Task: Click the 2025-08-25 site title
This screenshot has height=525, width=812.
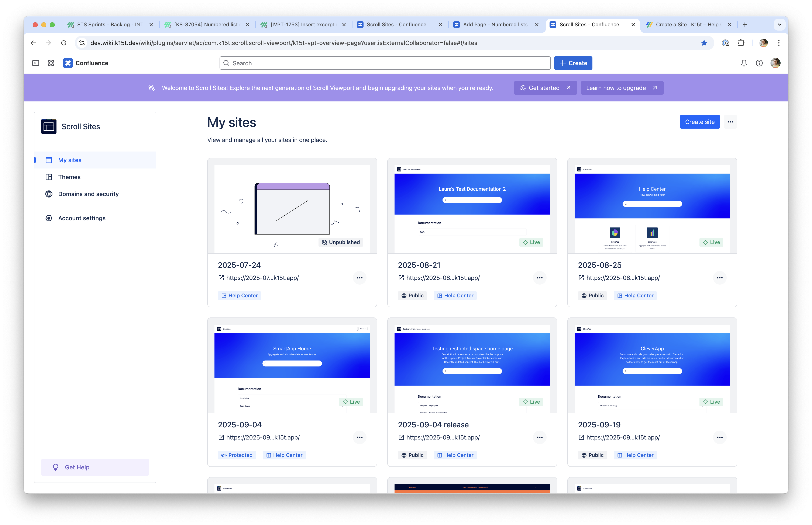Action: tap(599, 265)
